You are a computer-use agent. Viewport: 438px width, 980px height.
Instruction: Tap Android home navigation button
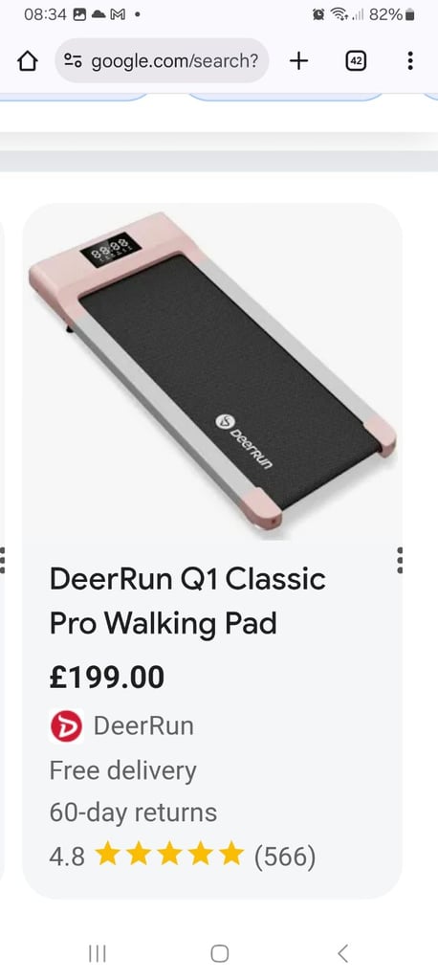[219, 953]
